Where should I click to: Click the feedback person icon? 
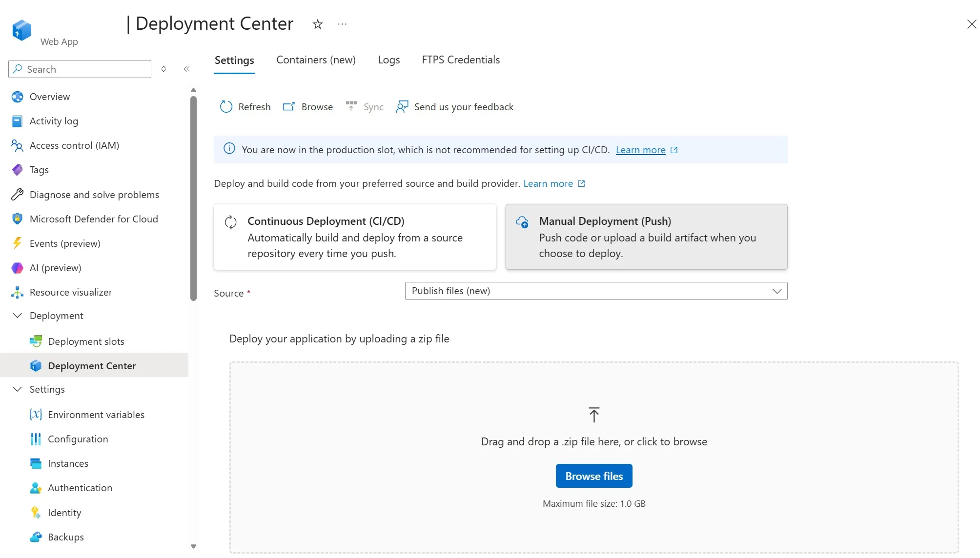pos(402,107)
